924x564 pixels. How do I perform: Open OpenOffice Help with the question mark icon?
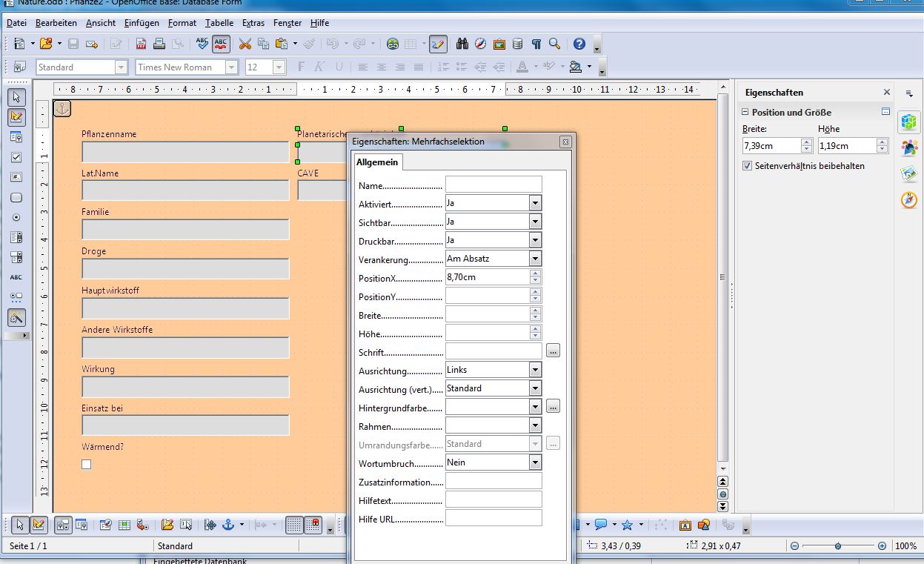coord(579,44)
